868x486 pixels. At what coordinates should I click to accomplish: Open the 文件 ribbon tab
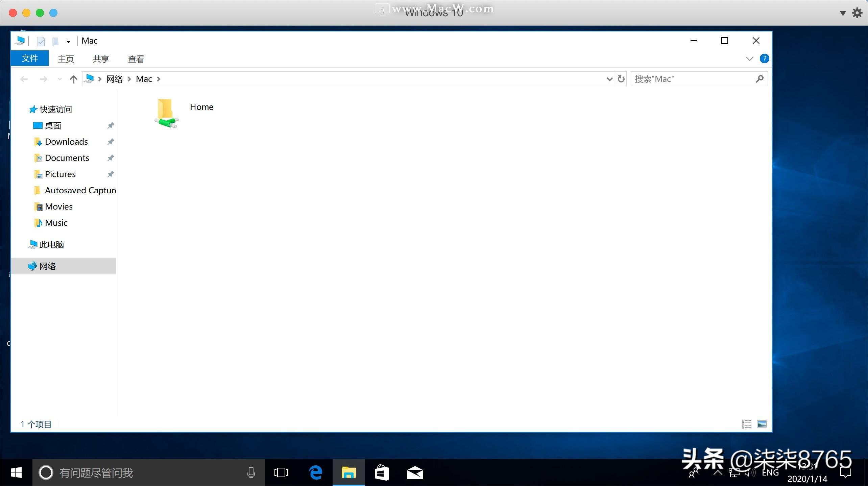pos(30,59)
